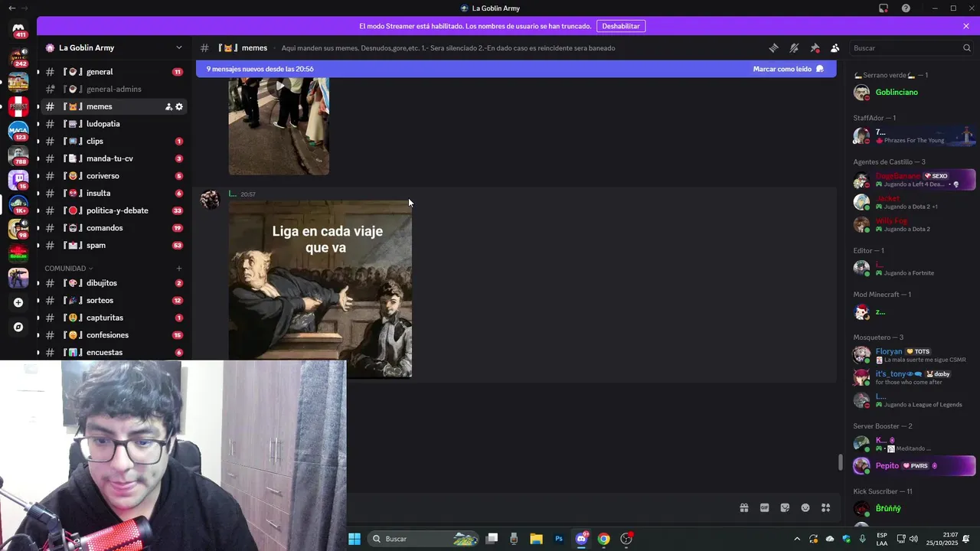Open File Explorer from the taskbar
This screenshot has height=551, width=980.
(536, 539)
